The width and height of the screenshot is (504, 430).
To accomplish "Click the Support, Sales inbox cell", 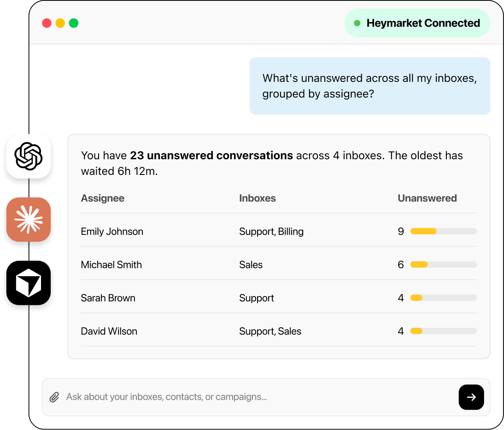I will (x=270, y=331).
